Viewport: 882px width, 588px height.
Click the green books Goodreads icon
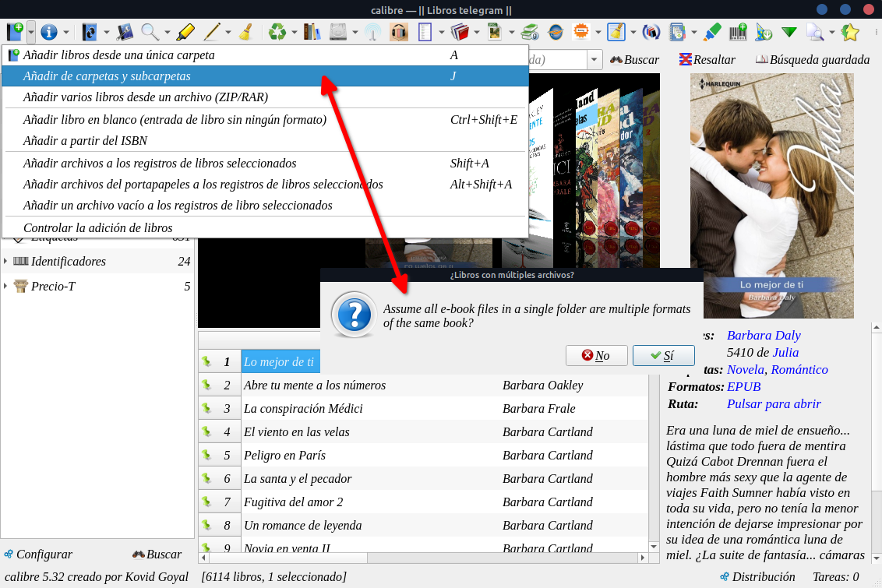(x=529, y=32)
